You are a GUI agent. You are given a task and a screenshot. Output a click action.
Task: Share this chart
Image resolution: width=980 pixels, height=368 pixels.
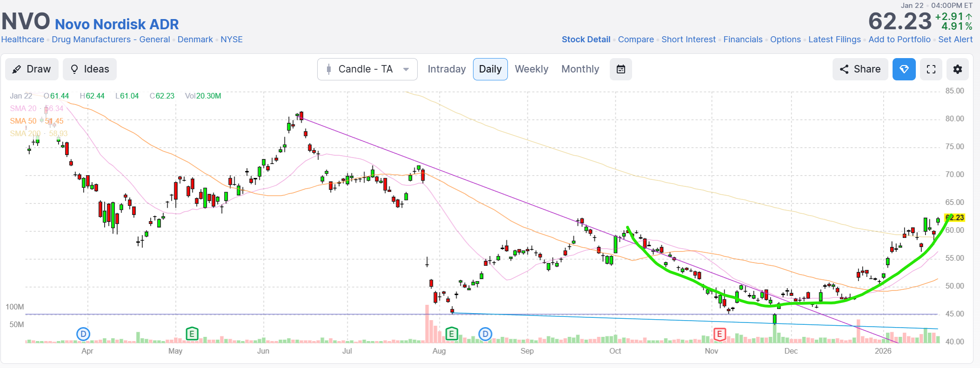click(860, 69)
